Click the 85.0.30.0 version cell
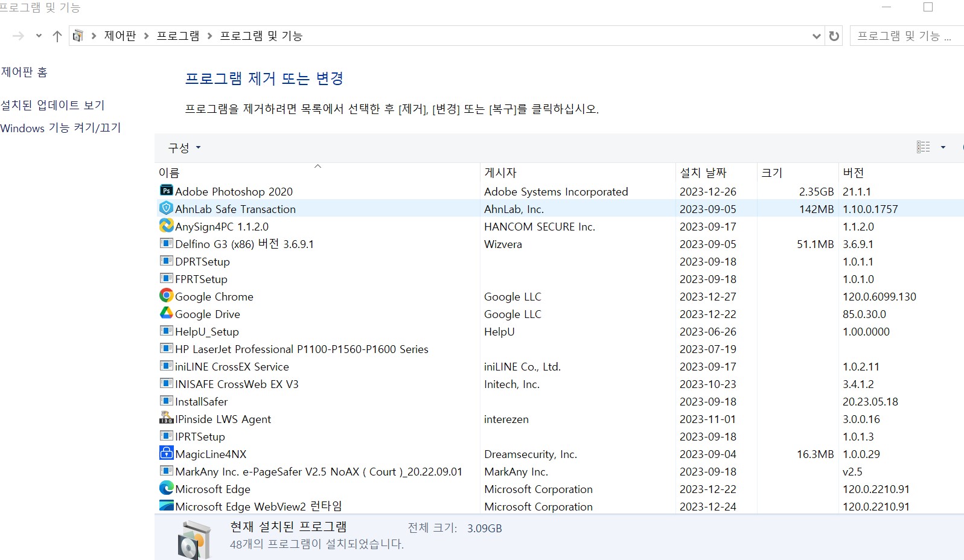This screenshot has height=560, width=964. tap(864, 314)
